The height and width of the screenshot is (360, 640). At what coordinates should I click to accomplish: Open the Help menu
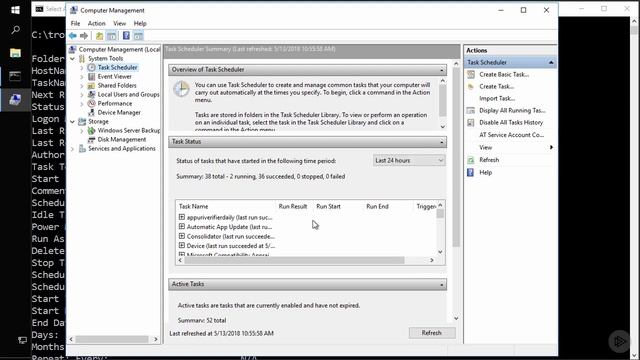[x=140, y=24]
